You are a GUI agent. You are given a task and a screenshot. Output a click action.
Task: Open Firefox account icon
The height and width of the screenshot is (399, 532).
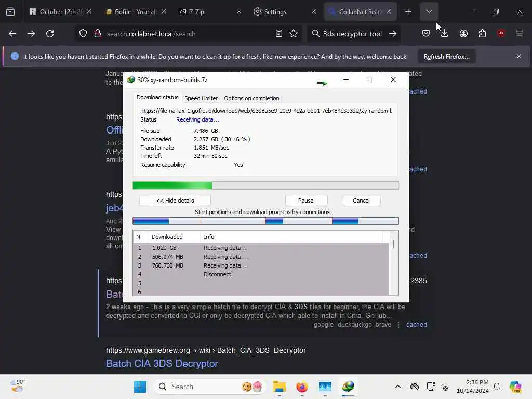(463, 33)
